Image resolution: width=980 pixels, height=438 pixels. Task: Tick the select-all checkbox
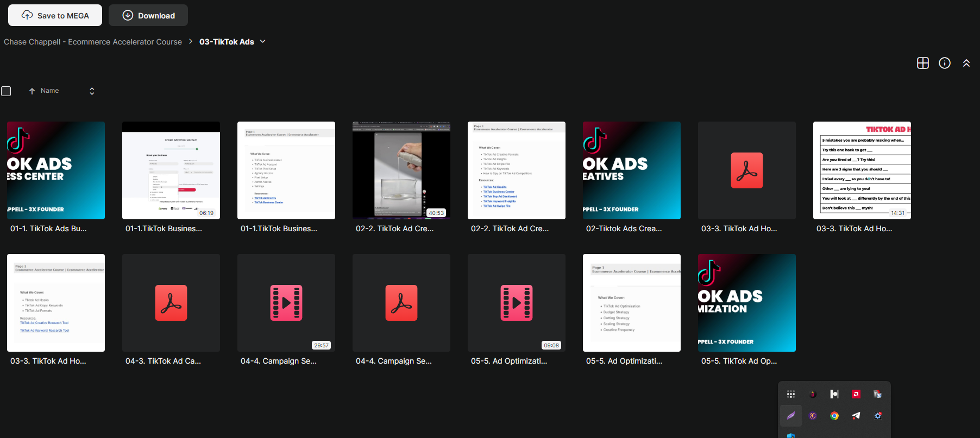click(6, 91)
